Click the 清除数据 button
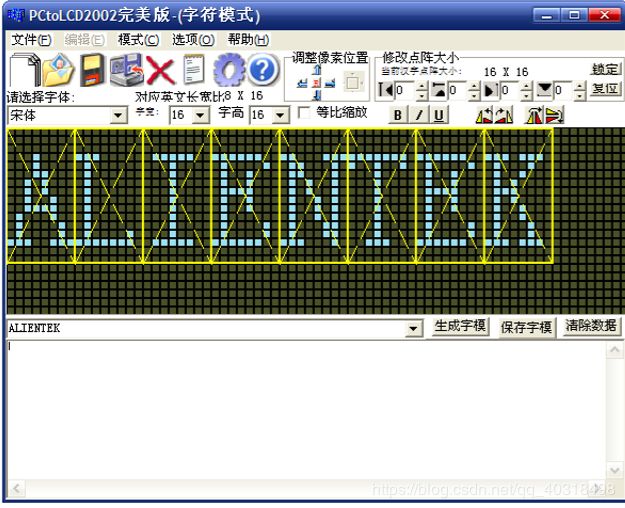 pyautogui.click(x=591, y=327)
